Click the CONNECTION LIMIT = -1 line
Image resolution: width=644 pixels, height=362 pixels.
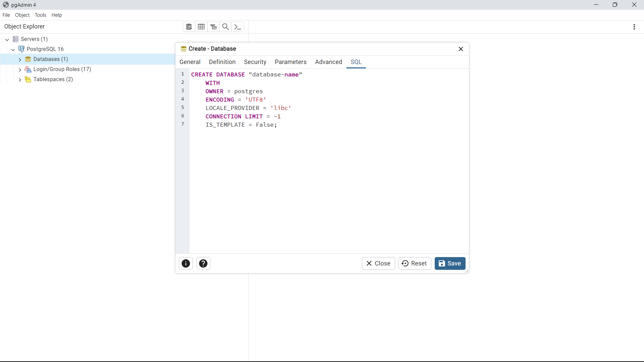pos(243,117)
